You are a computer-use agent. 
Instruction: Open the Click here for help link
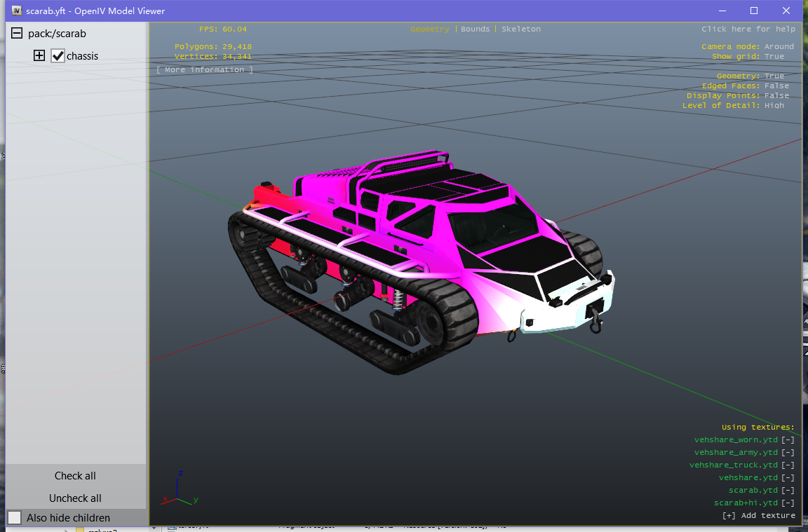pos(748,29)
